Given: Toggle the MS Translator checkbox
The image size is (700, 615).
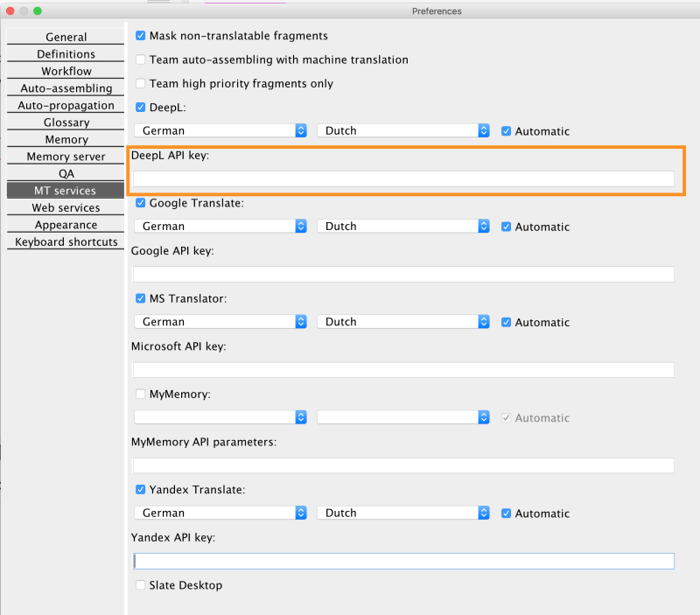Looking at the screenshot, I should (140, 298).
